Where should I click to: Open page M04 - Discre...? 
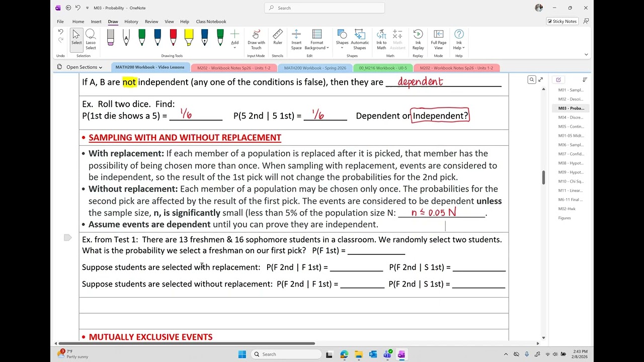(571, 117)
